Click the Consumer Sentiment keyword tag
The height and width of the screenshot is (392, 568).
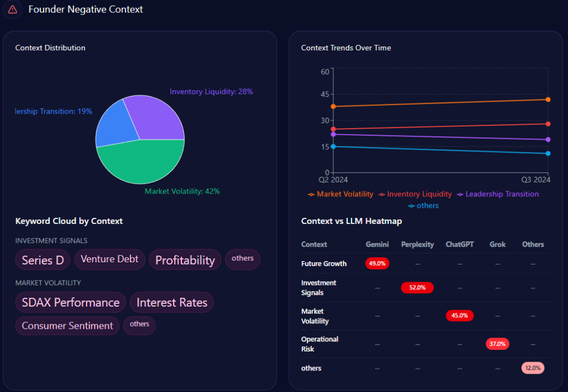click(x=67, y=325)
